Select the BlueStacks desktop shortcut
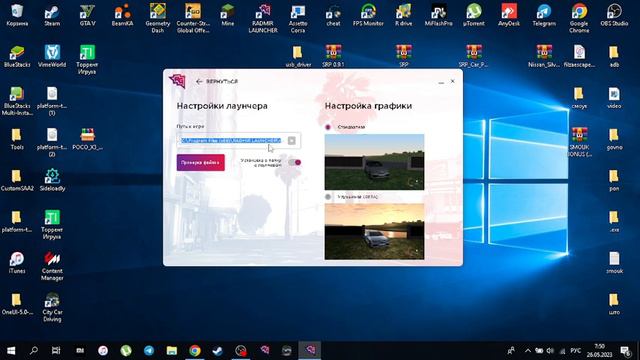 (17, 56)
